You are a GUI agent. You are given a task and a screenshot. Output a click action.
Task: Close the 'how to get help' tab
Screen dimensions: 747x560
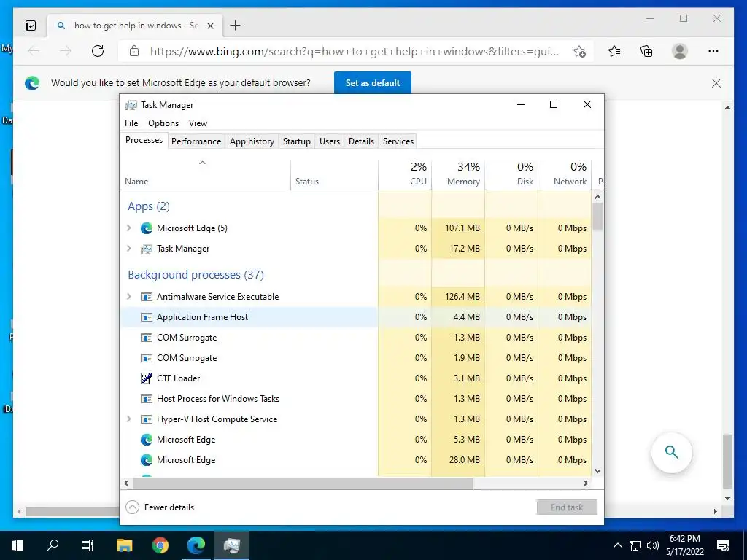pyautogui.click(x=210, y=26)
